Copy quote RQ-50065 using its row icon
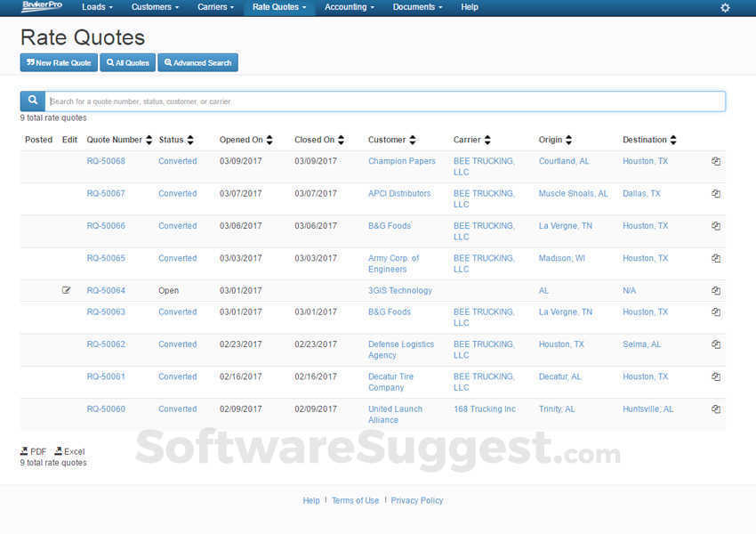 point(716,258)
